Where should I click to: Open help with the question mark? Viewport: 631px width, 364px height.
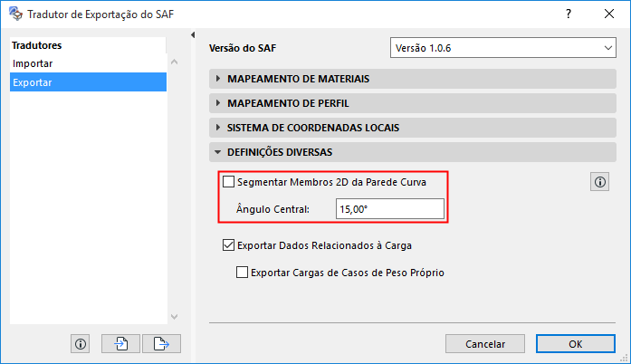point(569,14)
